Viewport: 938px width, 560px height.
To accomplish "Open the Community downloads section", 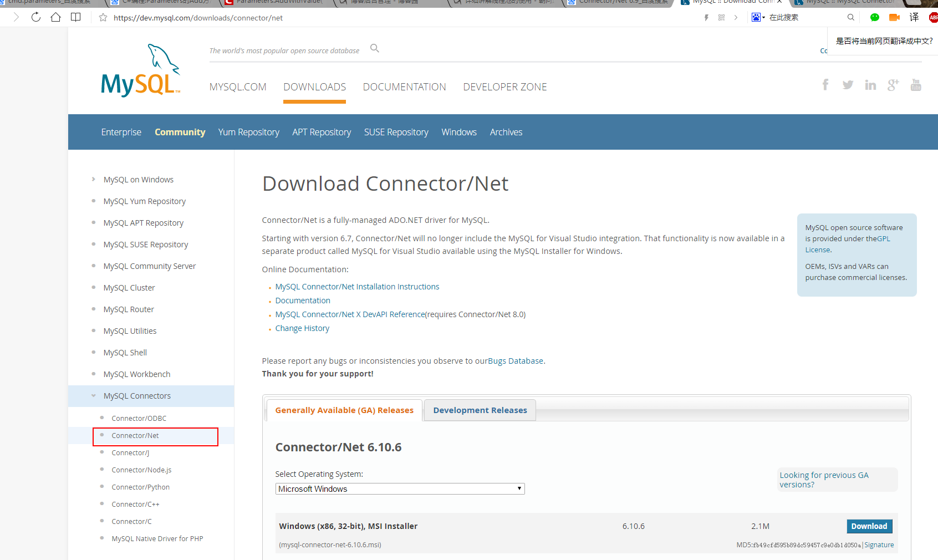I will click(x=180, y=132).
